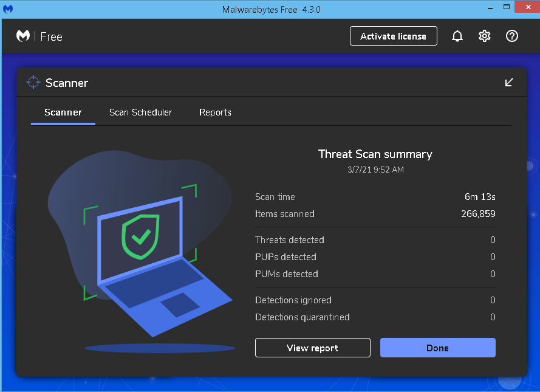
Task: Click the Detections quarantined label
Action: 302,317
